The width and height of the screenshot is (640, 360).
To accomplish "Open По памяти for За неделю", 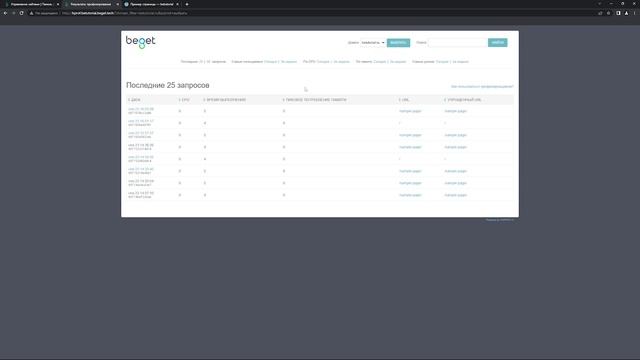I will 398,62.
